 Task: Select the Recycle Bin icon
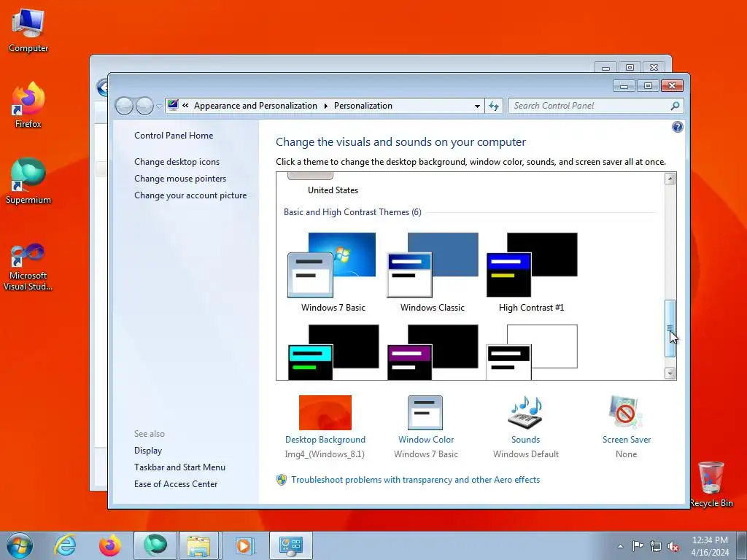tap(711, 484)
